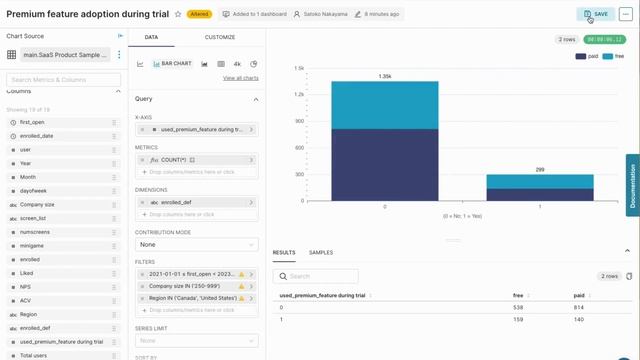
Task: Remove the enrolled_def dimension
Action: (142, 202)
